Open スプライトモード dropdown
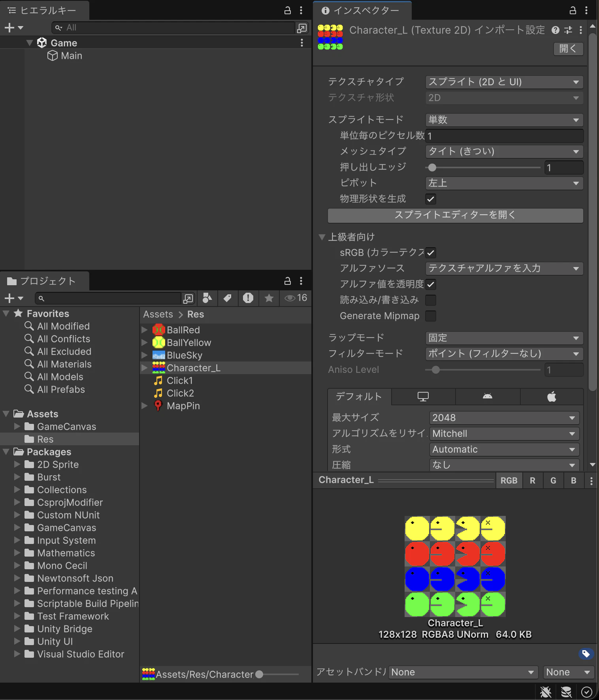599x700 pixels. (x=504, y=120)
